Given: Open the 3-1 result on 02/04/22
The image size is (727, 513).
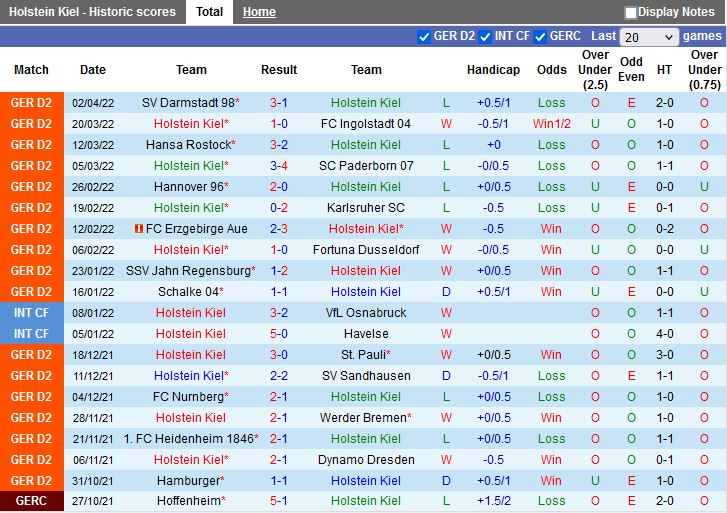Looking at the screenshot, I should pyautogui.click(x=279, y=103).
